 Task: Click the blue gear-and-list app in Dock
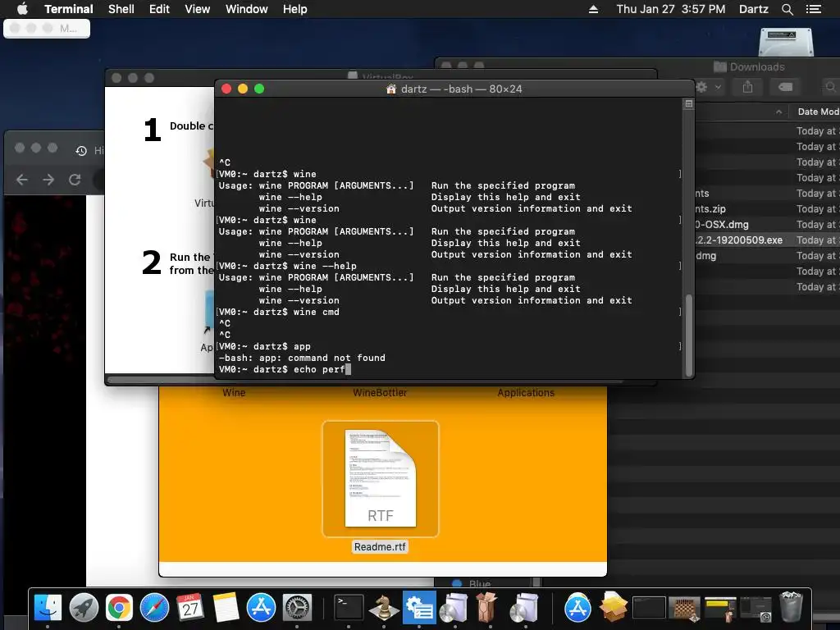(x=419, y=608)
